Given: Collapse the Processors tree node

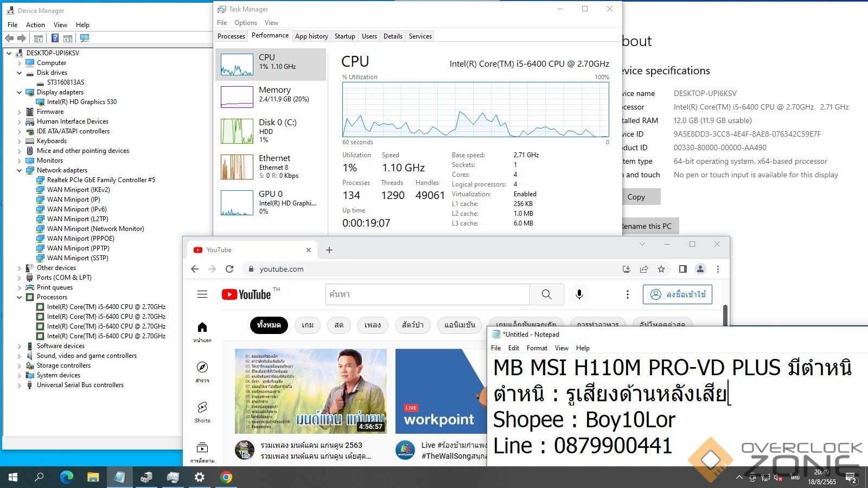Looking at the screenshot, I should (x=20, y=297).
